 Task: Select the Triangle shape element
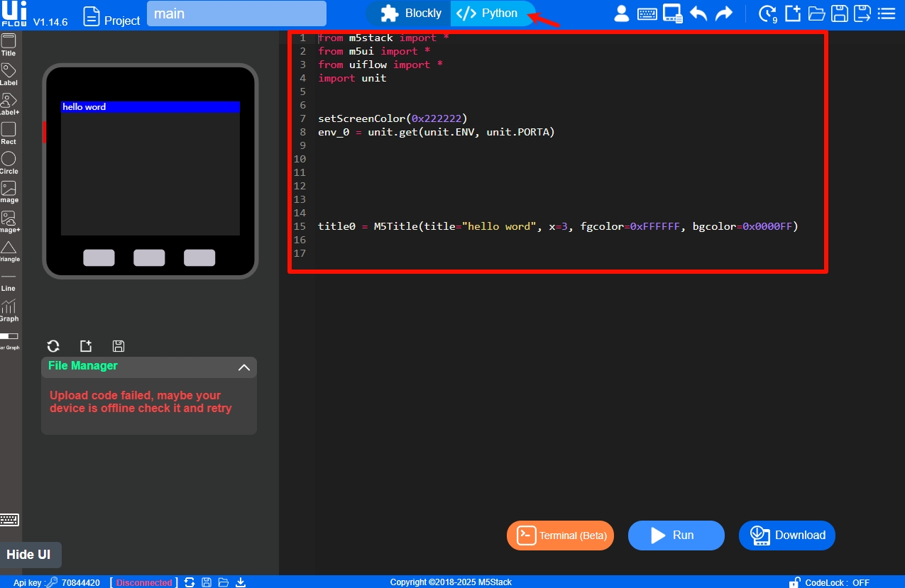9,251
